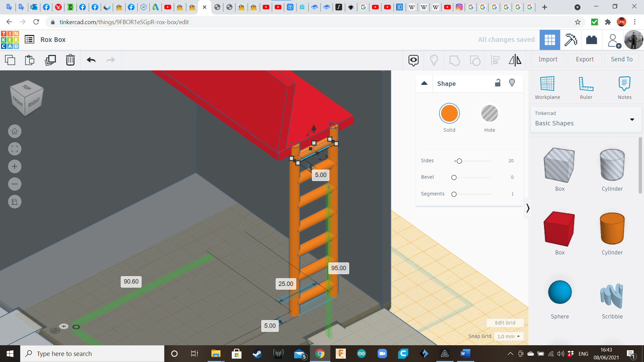Set the shape to Solid

point(449,114)
